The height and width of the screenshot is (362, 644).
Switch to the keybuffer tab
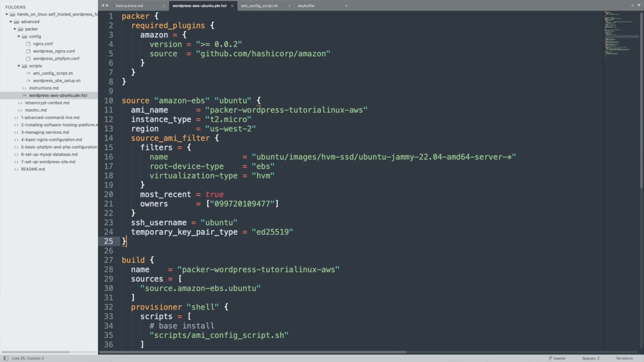click(306, 6)
